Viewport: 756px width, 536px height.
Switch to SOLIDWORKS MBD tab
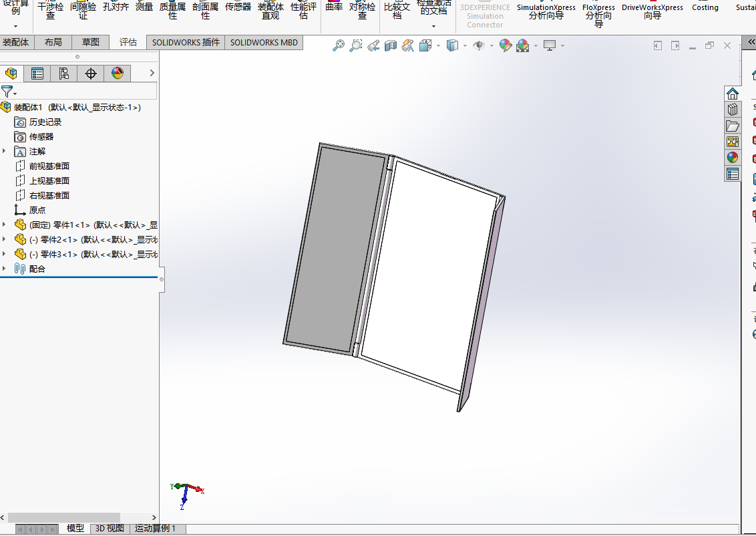point(264,43)
